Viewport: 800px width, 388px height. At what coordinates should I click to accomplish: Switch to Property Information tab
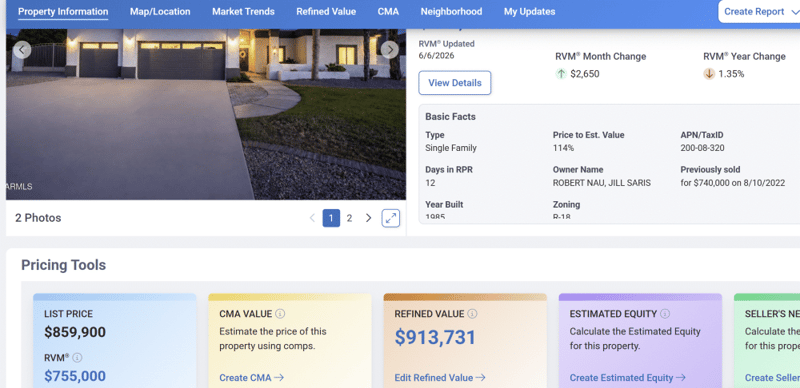click(x=63, y=11)
